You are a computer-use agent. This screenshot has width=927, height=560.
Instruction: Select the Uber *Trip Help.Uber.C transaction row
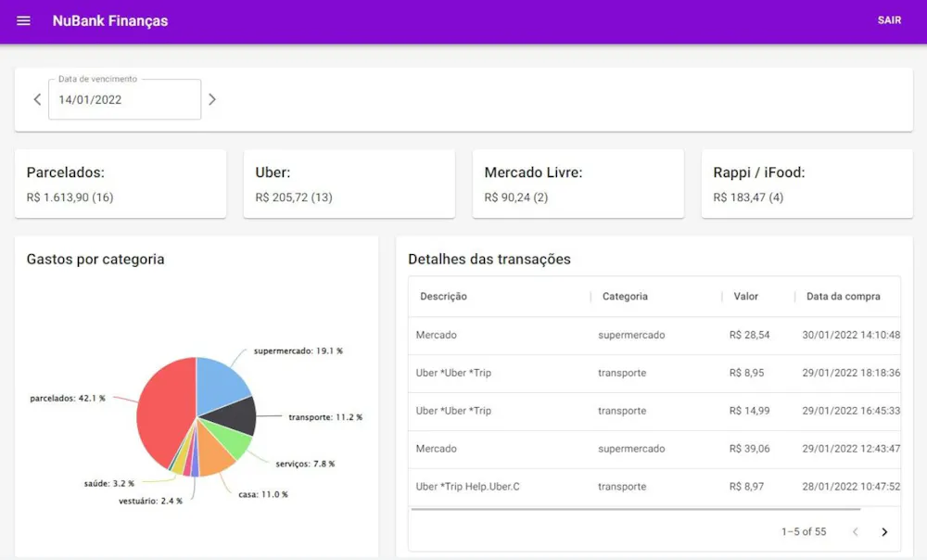654,487
